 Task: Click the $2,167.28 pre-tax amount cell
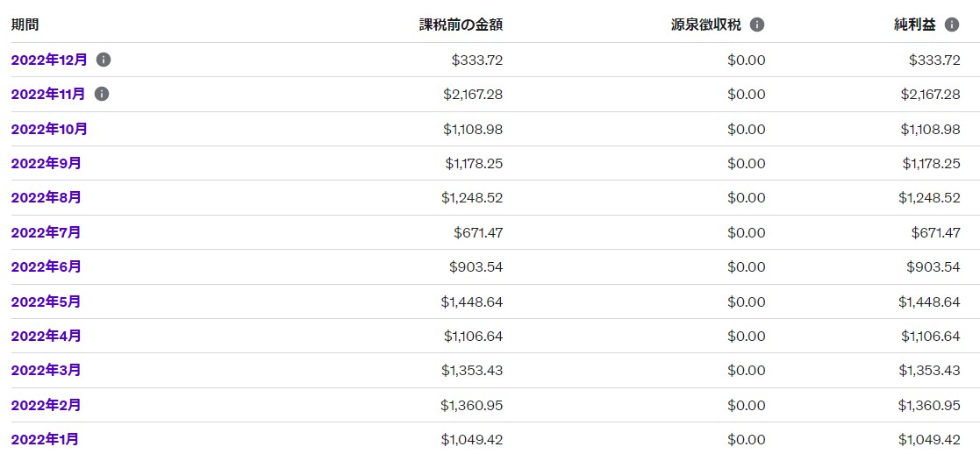[x=473, y=94]
